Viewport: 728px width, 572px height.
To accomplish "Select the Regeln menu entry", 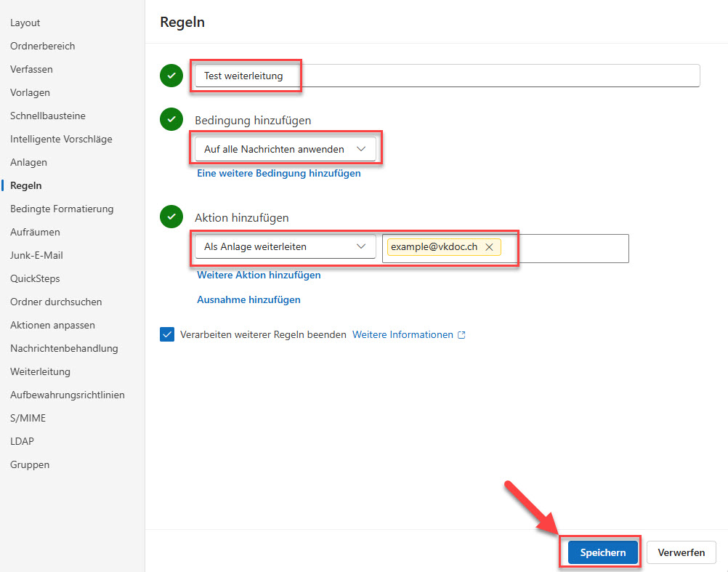I will [26, 185].
